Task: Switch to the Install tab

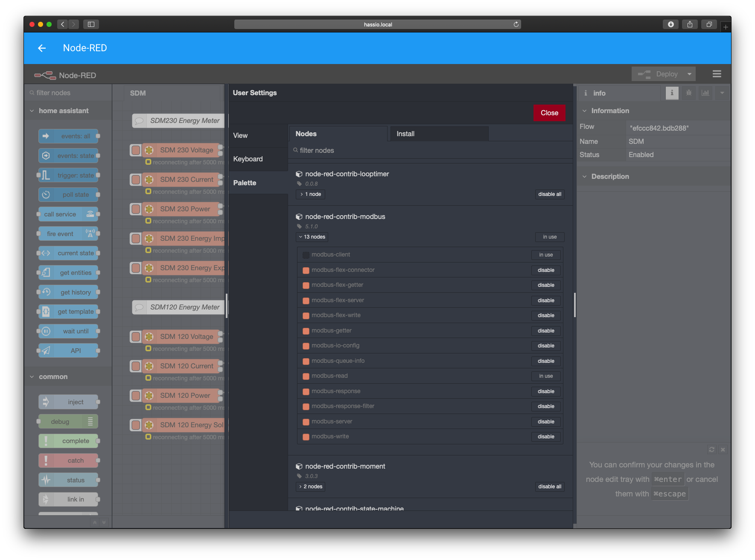Action: click(x=440, y=134)
